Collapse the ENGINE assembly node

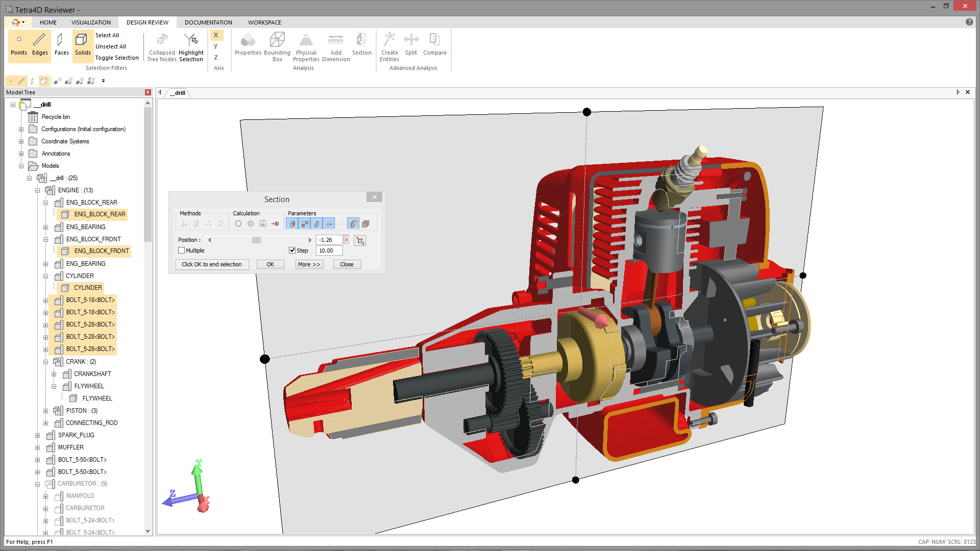[37, 190]
